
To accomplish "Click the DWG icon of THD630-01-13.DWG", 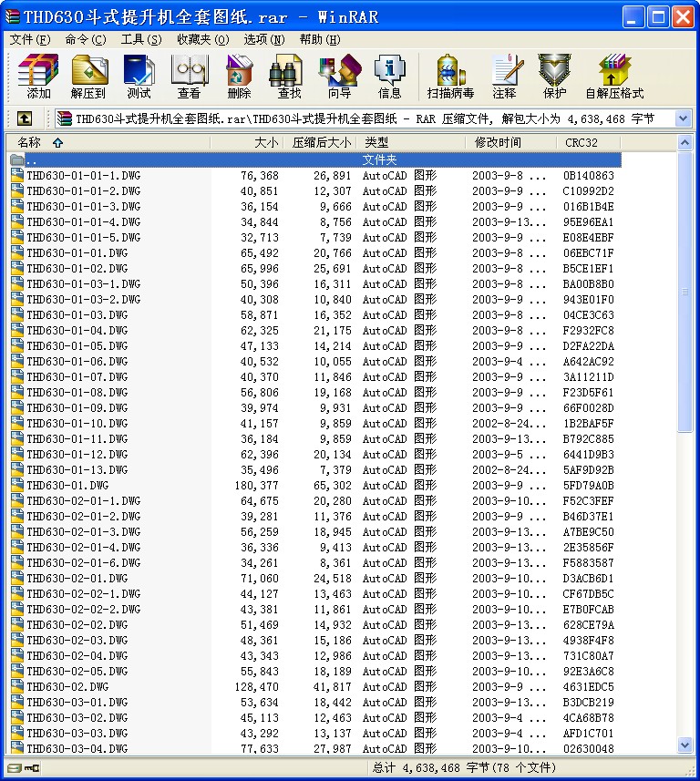I will coord(17,469).
